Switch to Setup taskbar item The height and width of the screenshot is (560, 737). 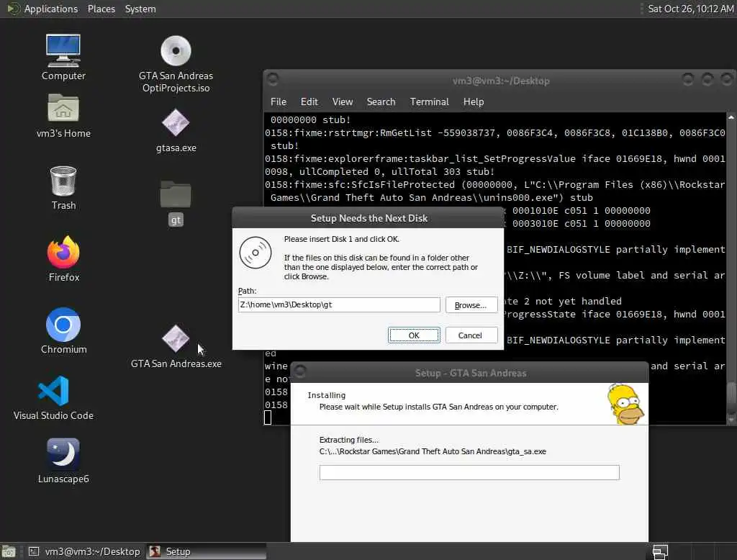[x=206, y=551]
